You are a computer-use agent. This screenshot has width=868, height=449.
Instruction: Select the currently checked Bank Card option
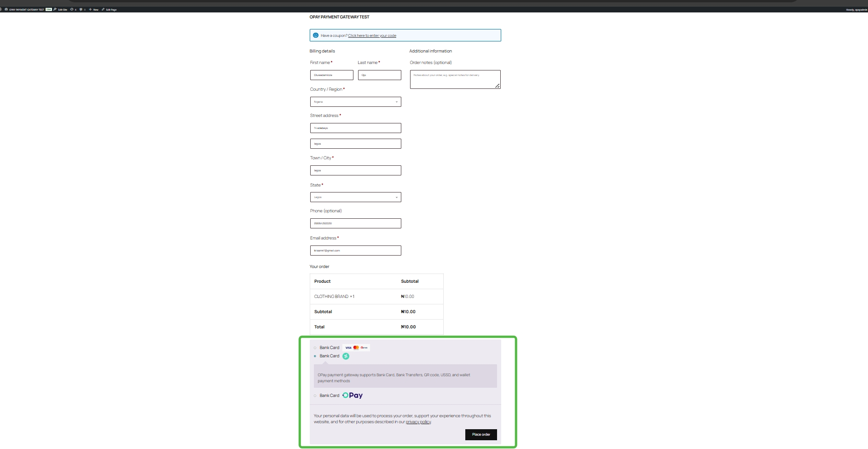click(x=315, y=356)
